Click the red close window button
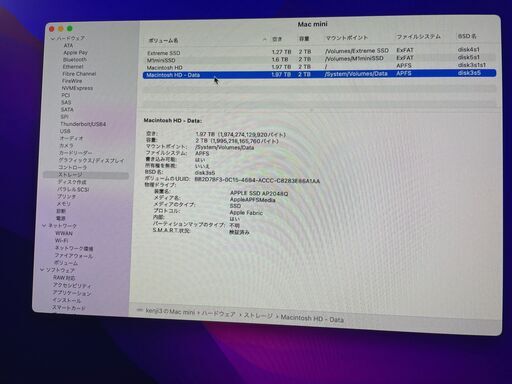Viewport: 512px width, 384px height. (52, 29)
